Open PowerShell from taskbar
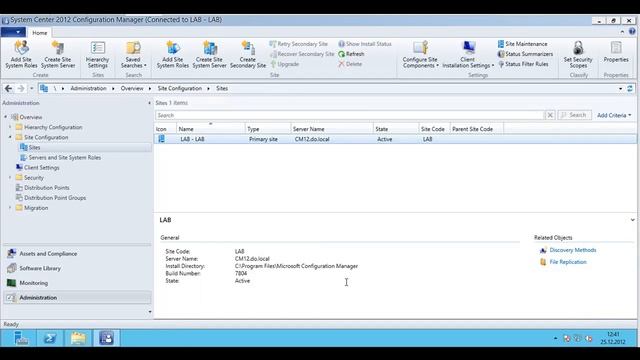640x360 pixels. point(50,338)
